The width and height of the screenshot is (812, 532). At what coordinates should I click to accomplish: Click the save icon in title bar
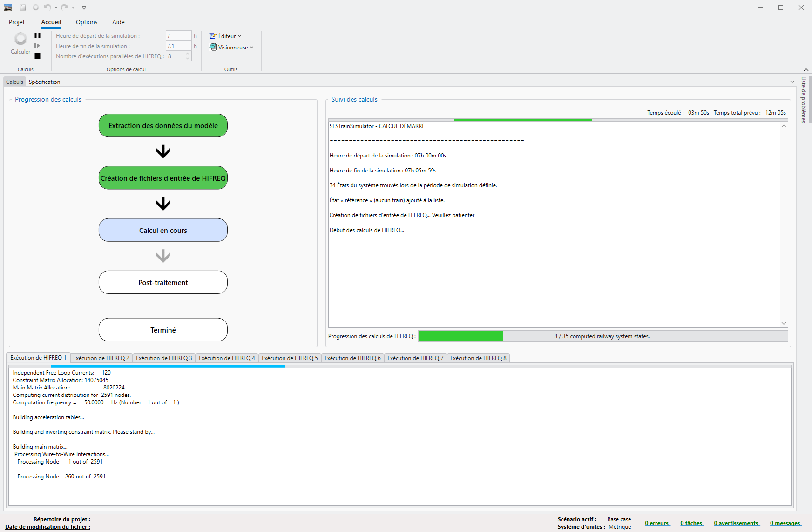22,7
